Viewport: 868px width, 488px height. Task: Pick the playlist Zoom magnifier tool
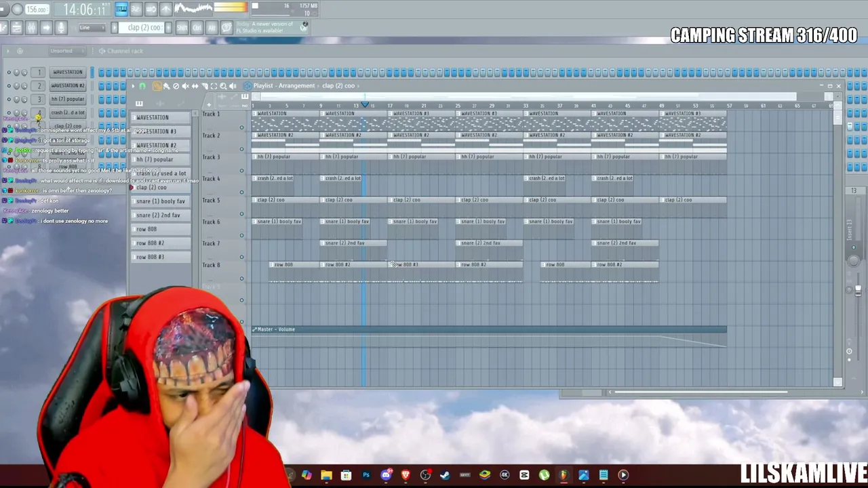(223, 86)
